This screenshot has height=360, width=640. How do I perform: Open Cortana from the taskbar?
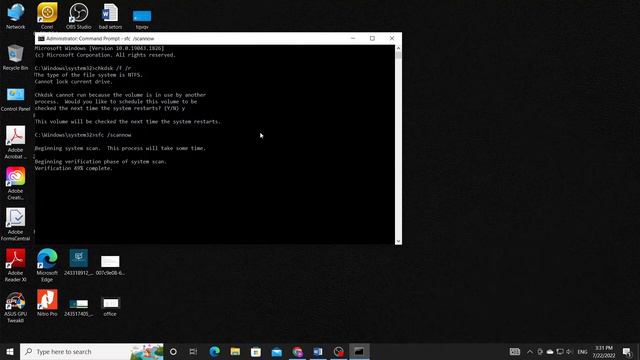click(173, 351)
